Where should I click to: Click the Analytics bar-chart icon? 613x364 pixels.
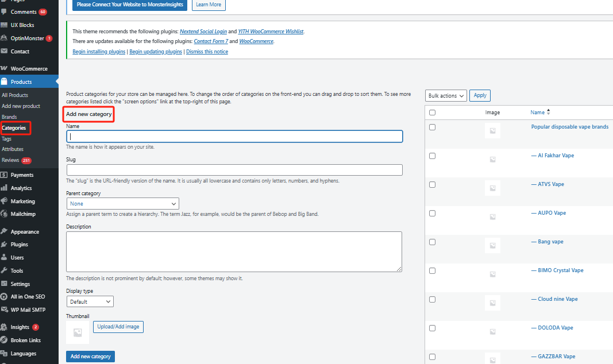[x=5, y=188]
